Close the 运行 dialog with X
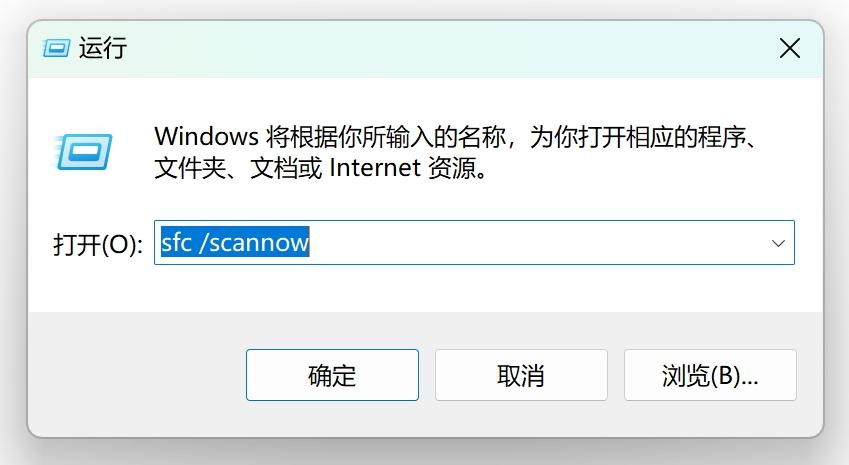 (789, 48)
